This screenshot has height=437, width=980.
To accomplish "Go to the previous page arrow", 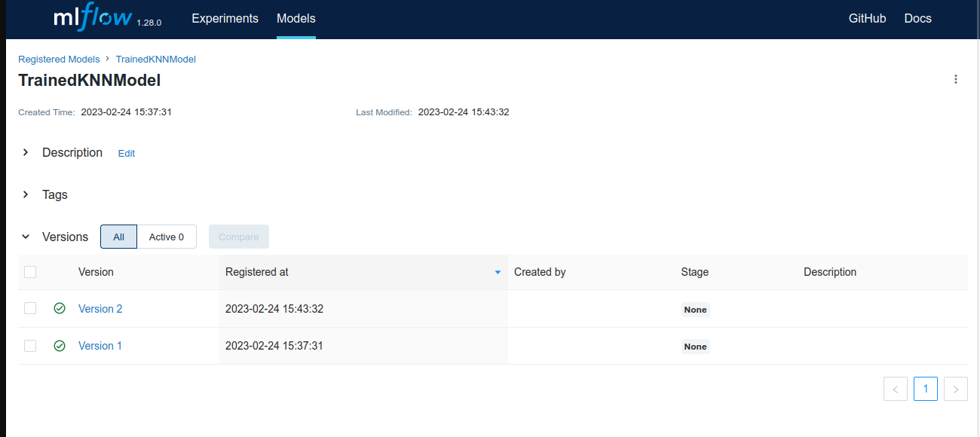I will [895, 389].
